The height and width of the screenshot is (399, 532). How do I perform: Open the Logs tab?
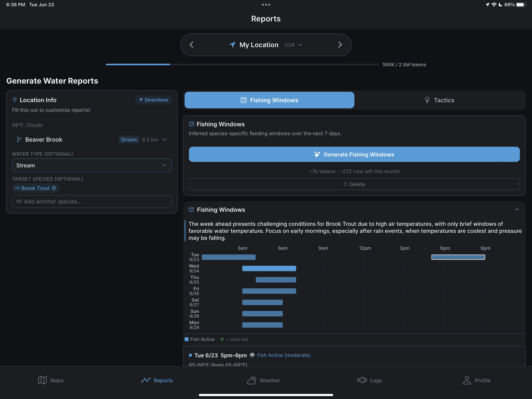point(370,380)
